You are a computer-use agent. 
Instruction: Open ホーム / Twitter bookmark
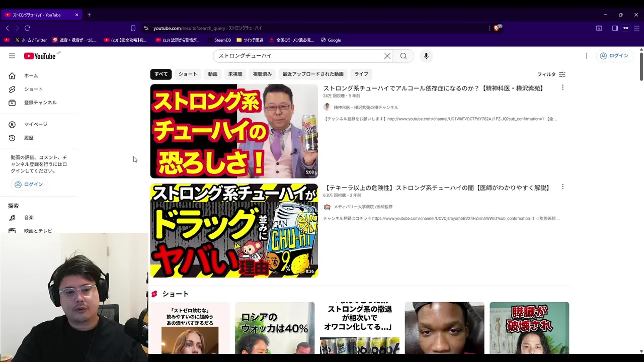pos(31,40)
